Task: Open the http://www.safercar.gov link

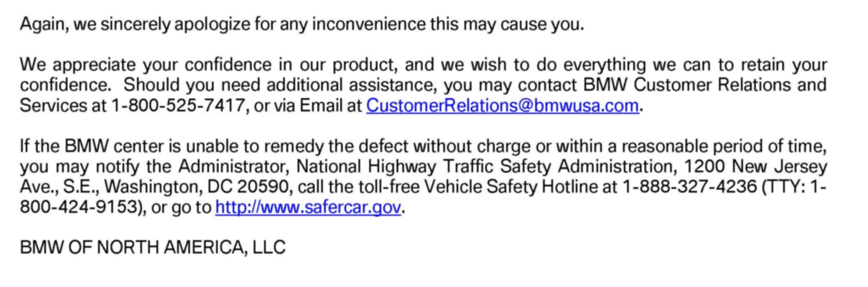Action: point(308,207)
